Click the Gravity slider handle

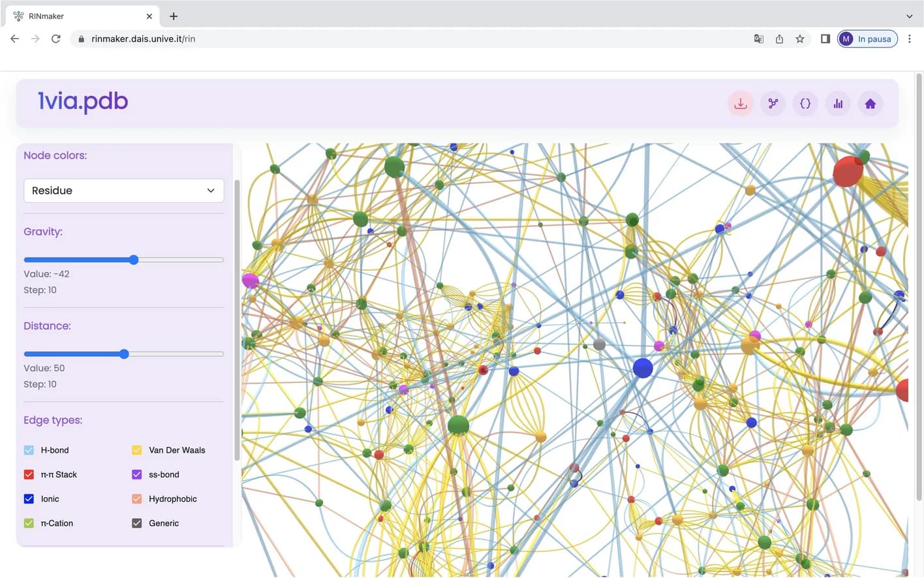134,260
